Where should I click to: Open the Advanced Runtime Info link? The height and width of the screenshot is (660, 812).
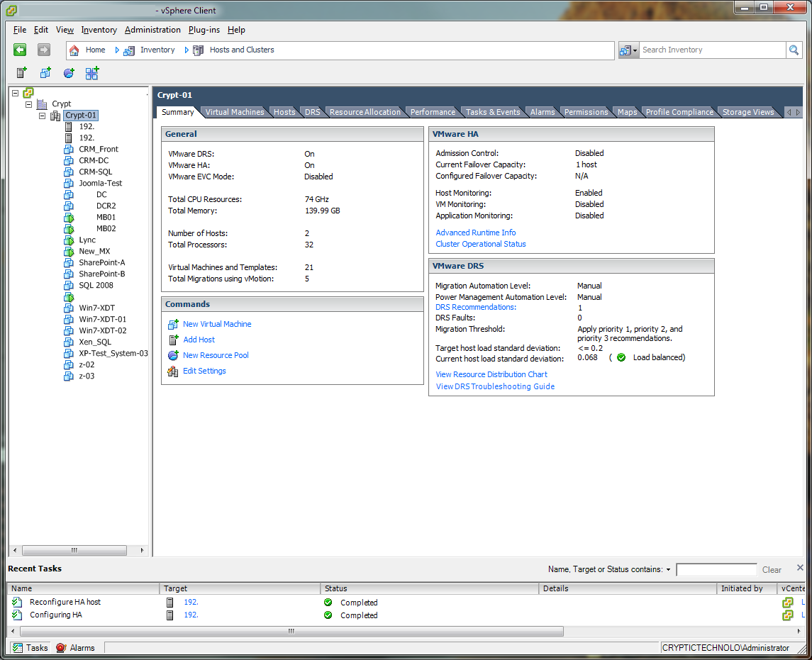point(475,233)
